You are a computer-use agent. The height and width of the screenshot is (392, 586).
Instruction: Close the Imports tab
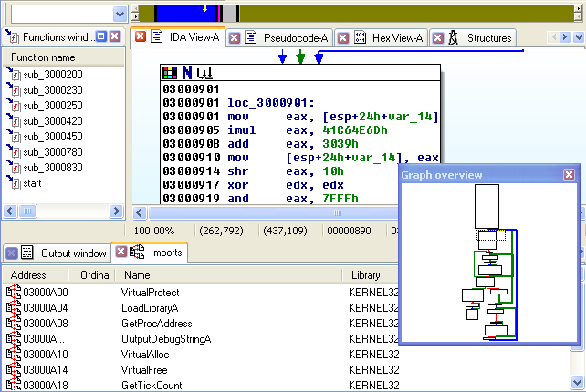click(x=120, y=253)
